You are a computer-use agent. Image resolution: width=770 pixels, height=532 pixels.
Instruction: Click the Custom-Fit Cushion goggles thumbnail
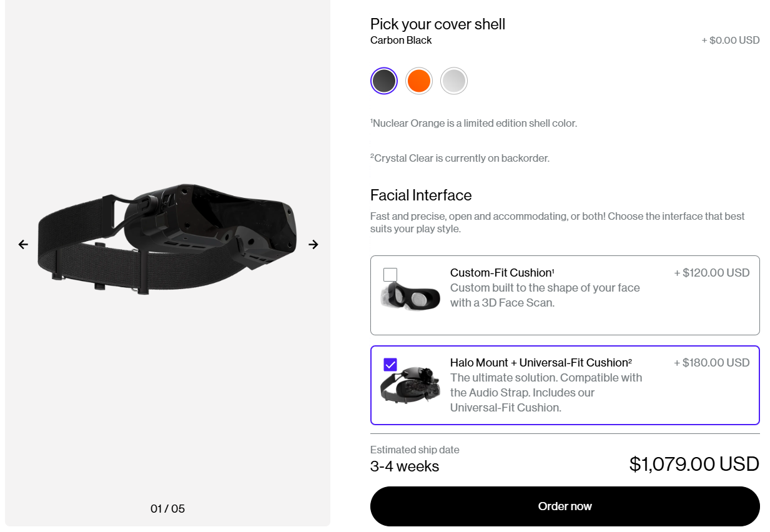tap(410, 295)
